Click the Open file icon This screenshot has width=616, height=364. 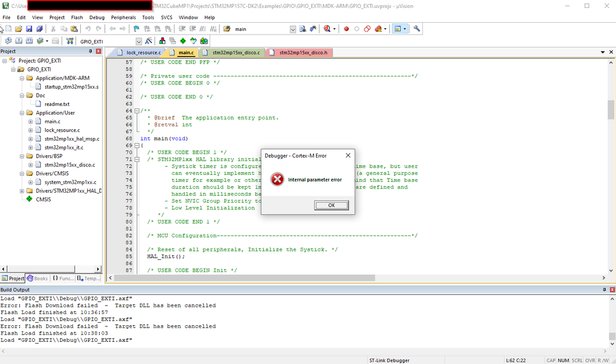[18, 29]
